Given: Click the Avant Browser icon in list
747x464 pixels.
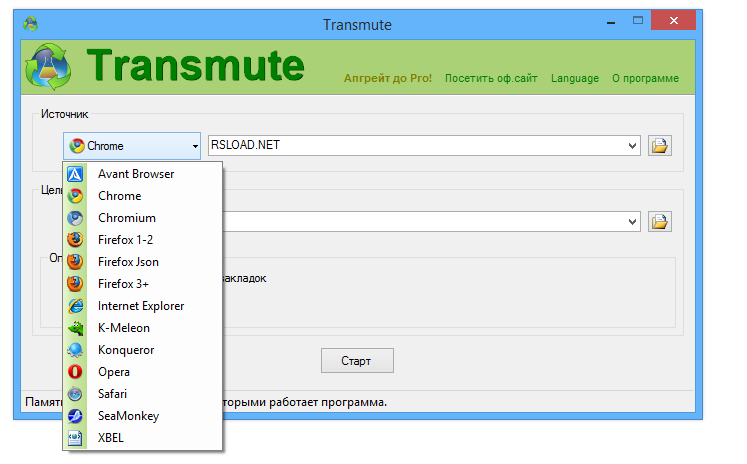Looking at the screenshot, I should click(75, 174).
